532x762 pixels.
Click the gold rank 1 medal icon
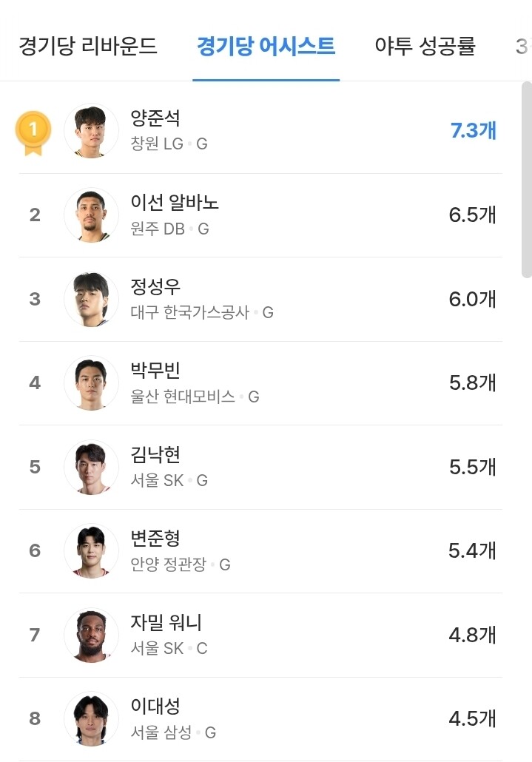pos(33,132)
